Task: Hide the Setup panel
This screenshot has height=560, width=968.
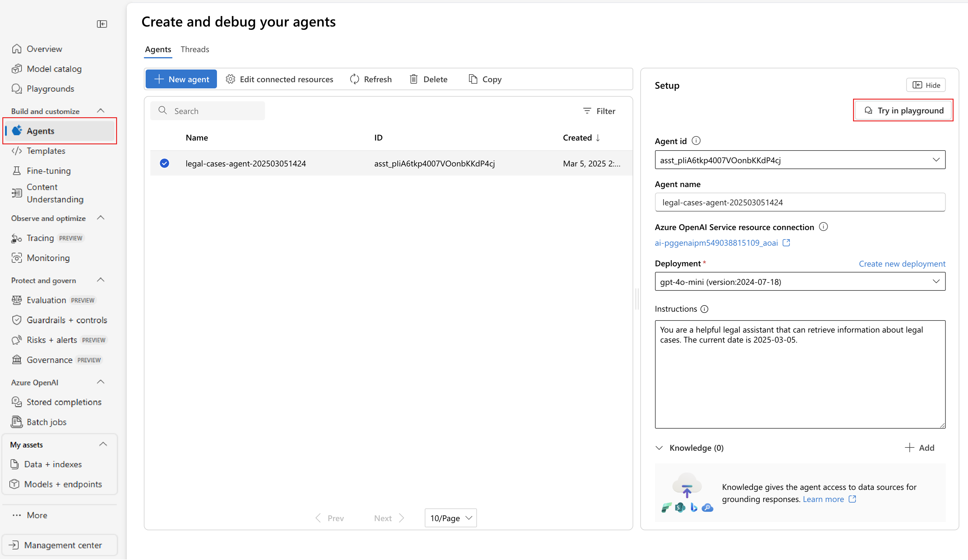Action: pyautogui.click(x=926, y=85)
